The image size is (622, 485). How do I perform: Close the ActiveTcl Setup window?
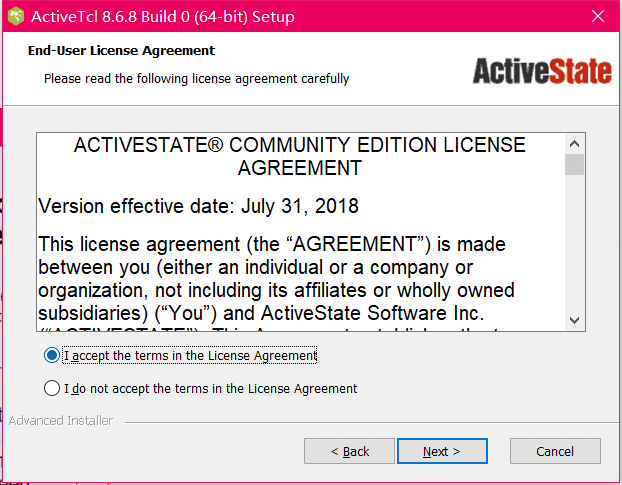tap(598, 16)
